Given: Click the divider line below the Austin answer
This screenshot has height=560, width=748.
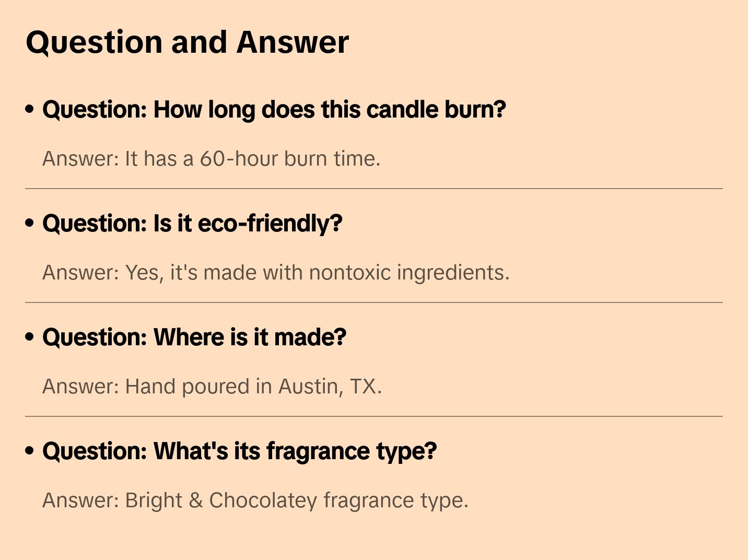Looking at the screenshot, I should [374, 416].
